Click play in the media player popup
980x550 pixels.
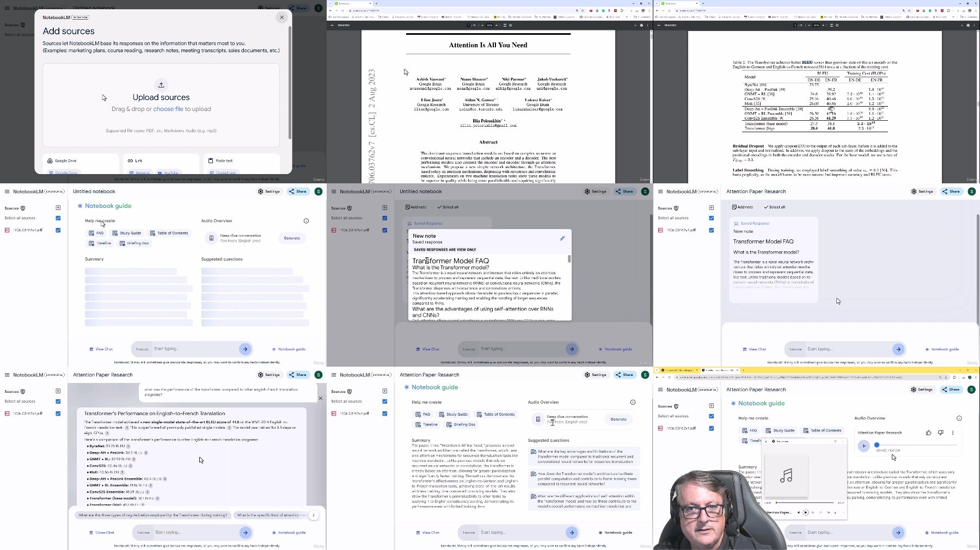click(806, 512)
